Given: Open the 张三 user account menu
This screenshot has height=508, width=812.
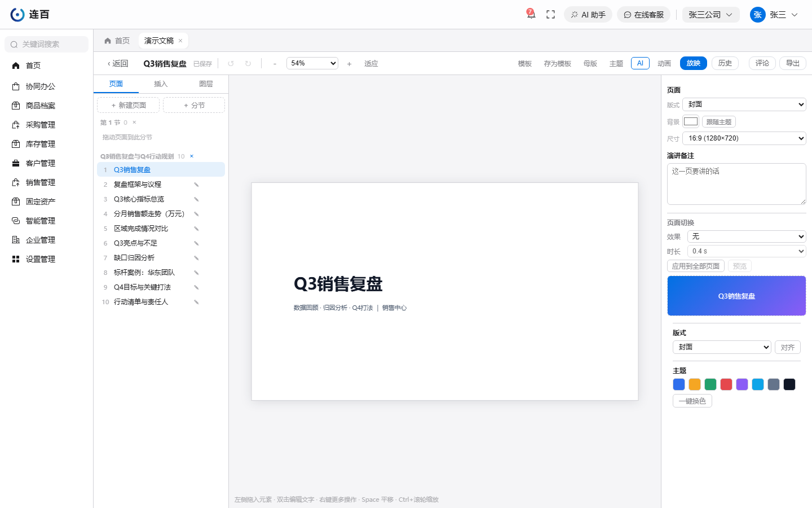Looking at the screenshot, I should (x=774, y=15).
